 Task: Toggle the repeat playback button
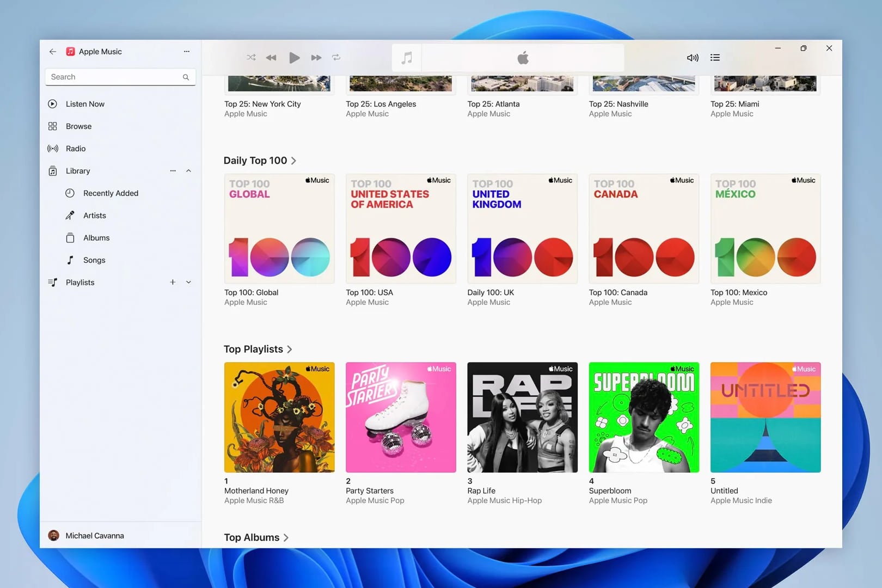[x=336, y=58]
